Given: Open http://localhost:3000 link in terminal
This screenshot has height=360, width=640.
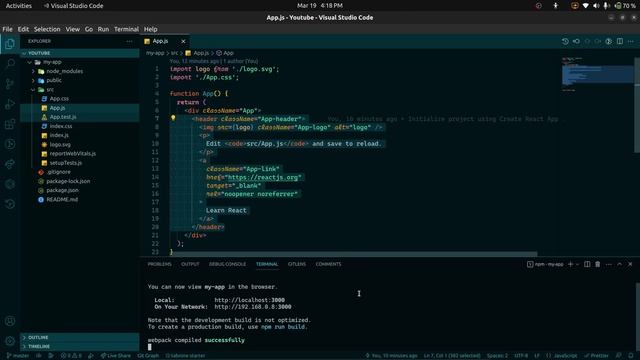Looking at the screenshot, I should [x=249, y=300].
